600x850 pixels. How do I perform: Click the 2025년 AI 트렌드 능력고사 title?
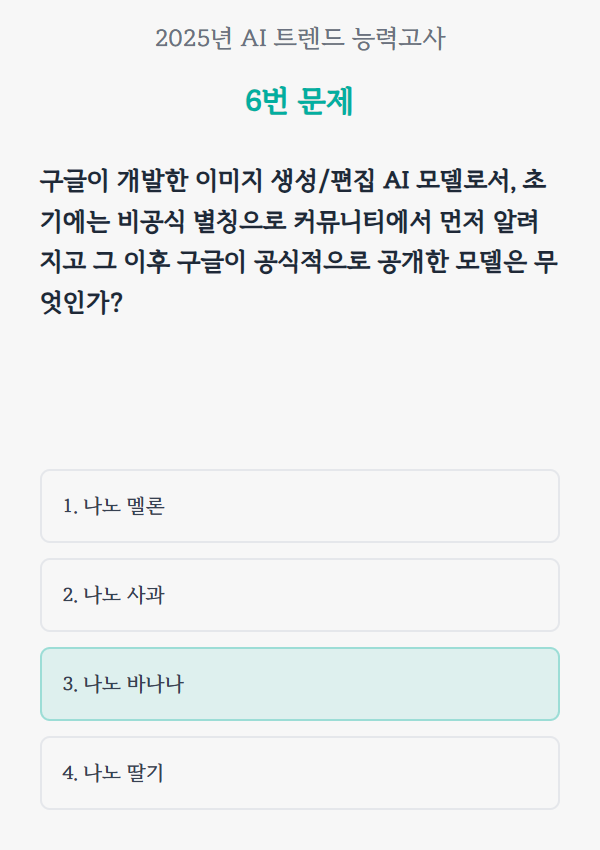click(x=300, y=39)
